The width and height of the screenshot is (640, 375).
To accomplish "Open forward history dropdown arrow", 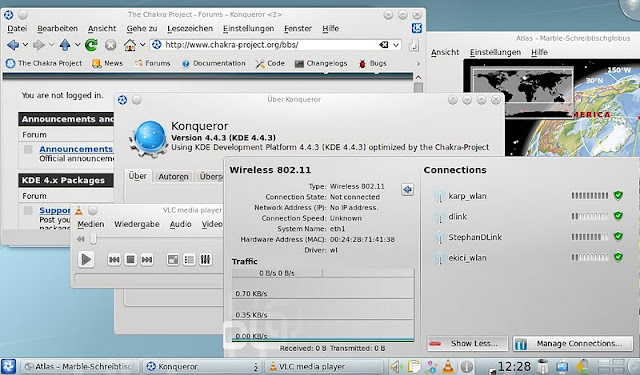I will click(51, 45).
